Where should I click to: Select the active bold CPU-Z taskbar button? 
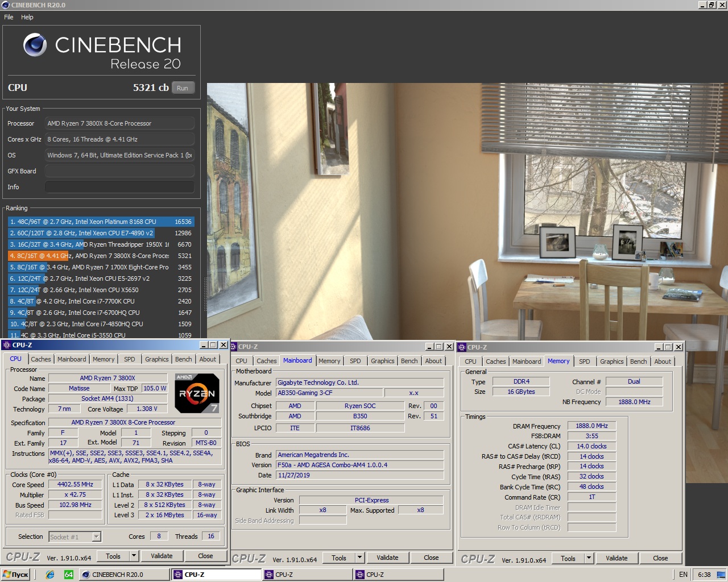coord(217,575)
